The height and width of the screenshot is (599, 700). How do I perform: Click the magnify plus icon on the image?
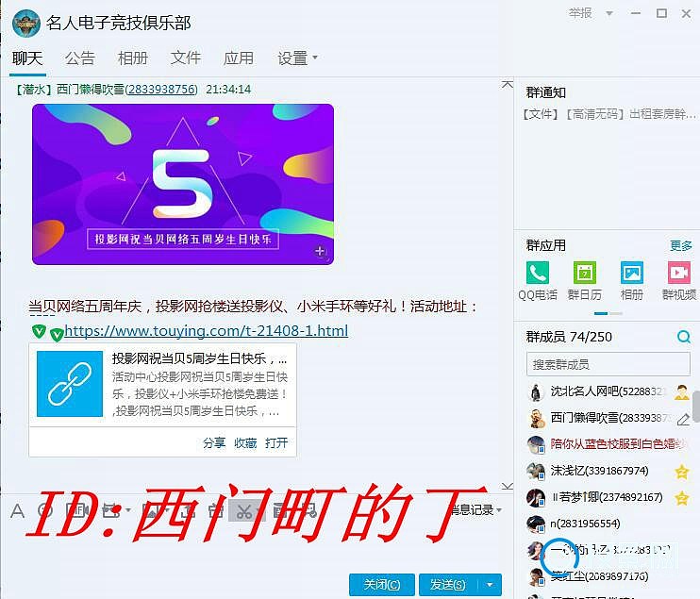click(321, 252)
